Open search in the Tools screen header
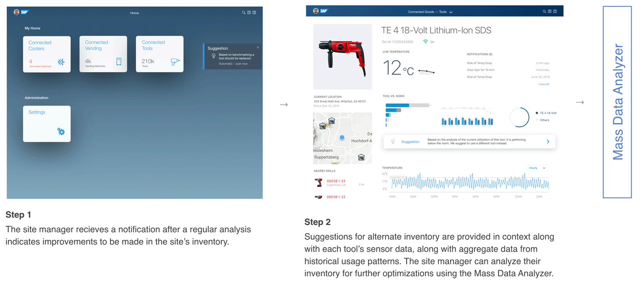This screenshot has width=644, height=292. tap(544, 11)
